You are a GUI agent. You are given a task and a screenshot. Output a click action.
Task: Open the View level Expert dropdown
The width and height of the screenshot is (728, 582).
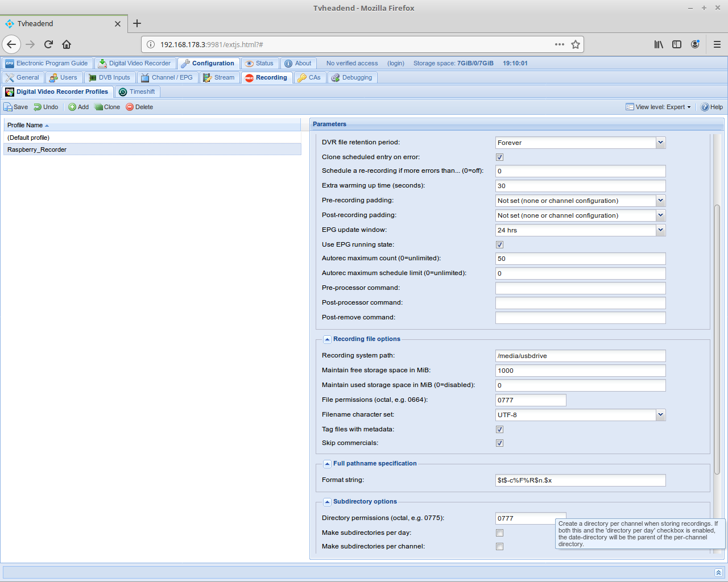coord(659,107)
